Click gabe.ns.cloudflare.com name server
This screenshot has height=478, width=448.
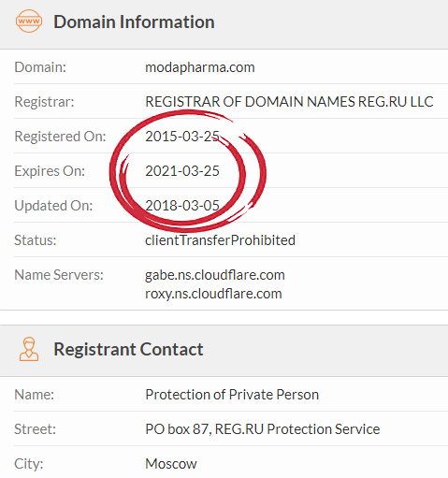tap(215, 275)
